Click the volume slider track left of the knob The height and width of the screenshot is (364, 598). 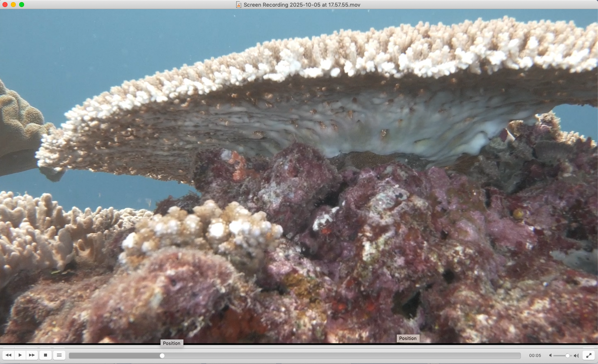point(559,356)
